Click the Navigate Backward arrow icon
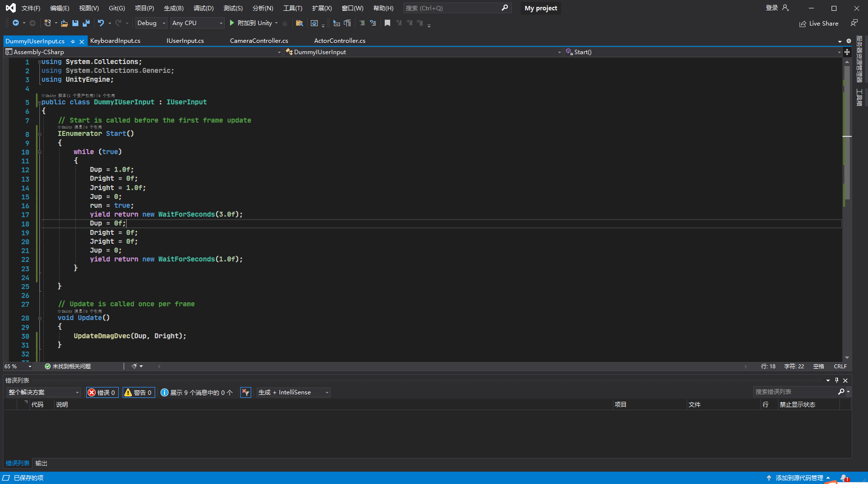Screen dimensions: 868x484 click(16, 23)
